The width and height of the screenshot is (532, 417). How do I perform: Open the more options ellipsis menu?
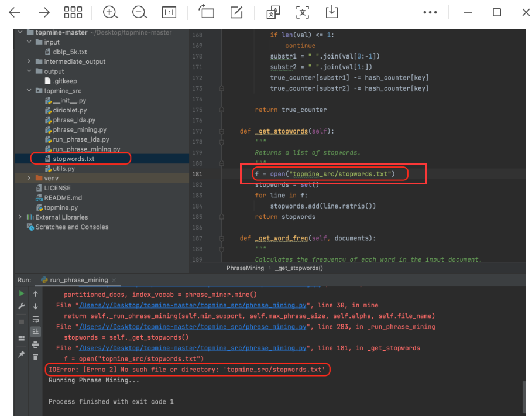430,12
